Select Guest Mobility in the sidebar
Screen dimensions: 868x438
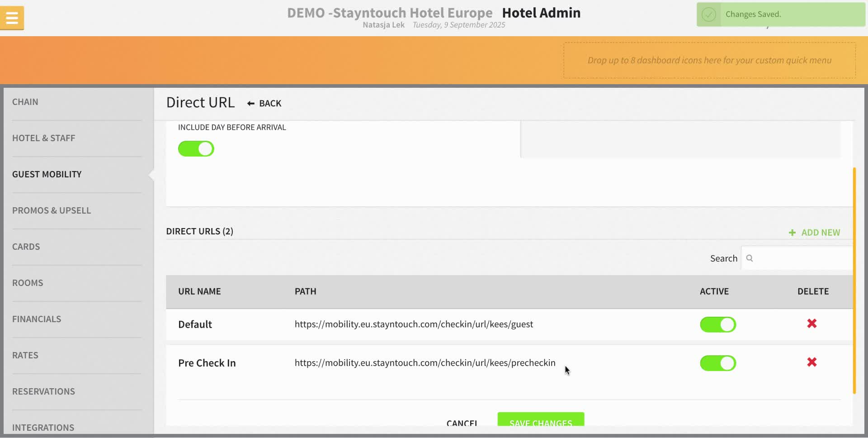click(47, 174)
